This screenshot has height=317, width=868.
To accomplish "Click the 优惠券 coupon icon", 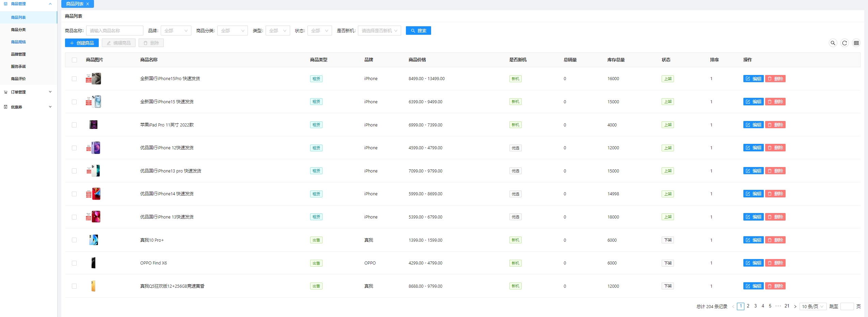I will [5, 107].
